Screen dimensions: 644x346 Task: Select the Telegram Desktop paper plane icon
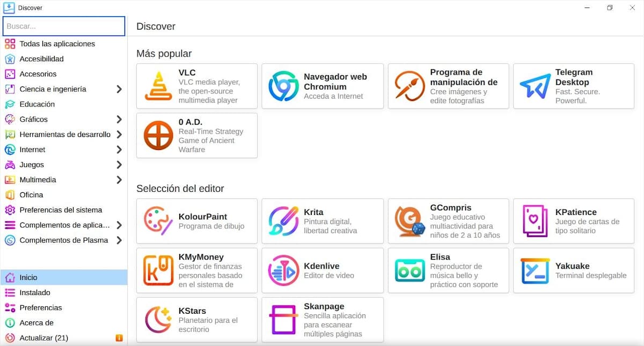(535, 86)
